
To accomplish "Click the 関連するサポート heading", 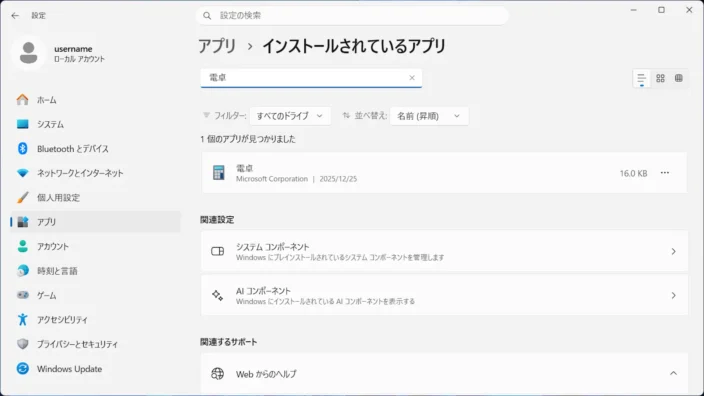I will 229,342.
